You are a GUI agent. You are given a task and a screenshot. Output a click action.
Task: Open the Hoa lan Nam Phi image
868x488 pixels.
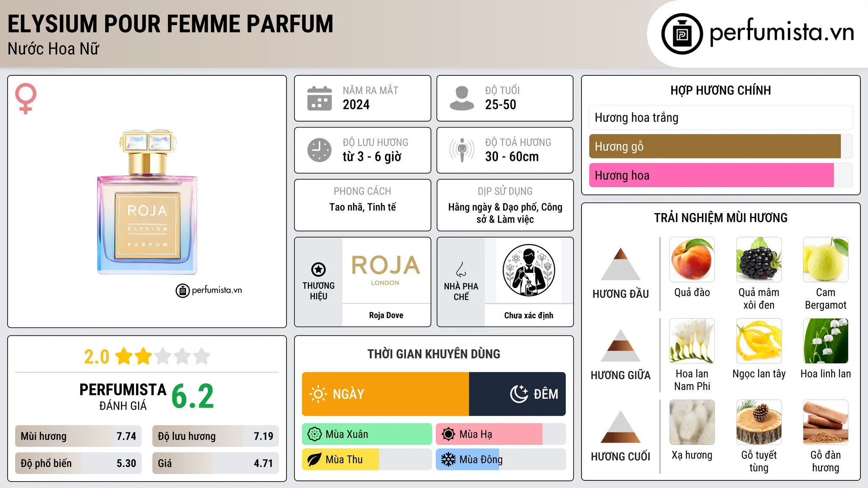pyautogui.click(x=692, y=341)
